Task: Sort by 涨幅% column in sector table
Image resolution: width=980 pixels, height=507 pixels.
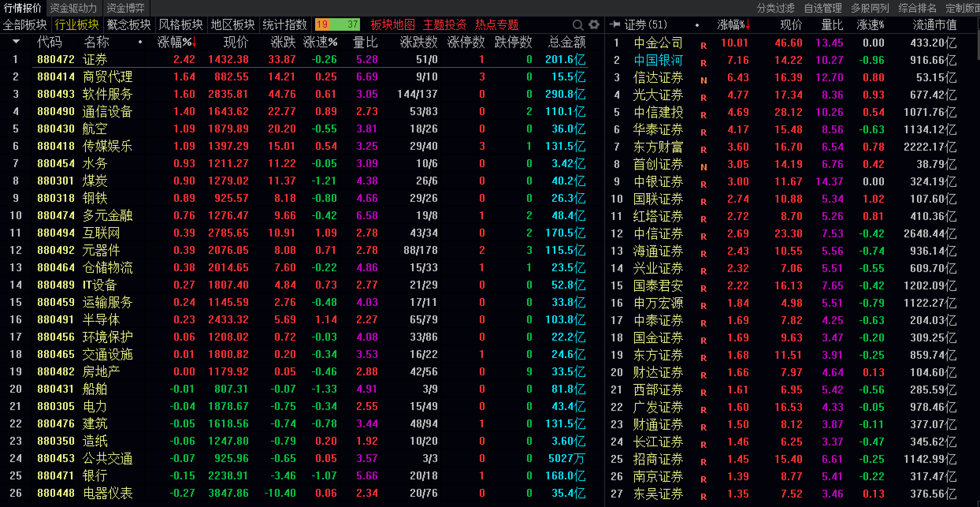Action: (177, 42)
